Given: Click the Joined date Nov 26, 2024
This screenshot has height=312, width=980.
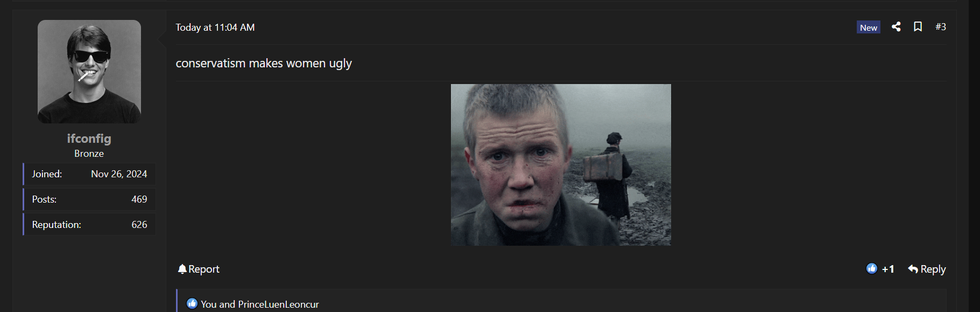Looking at the screenshot, I should 119,174.
